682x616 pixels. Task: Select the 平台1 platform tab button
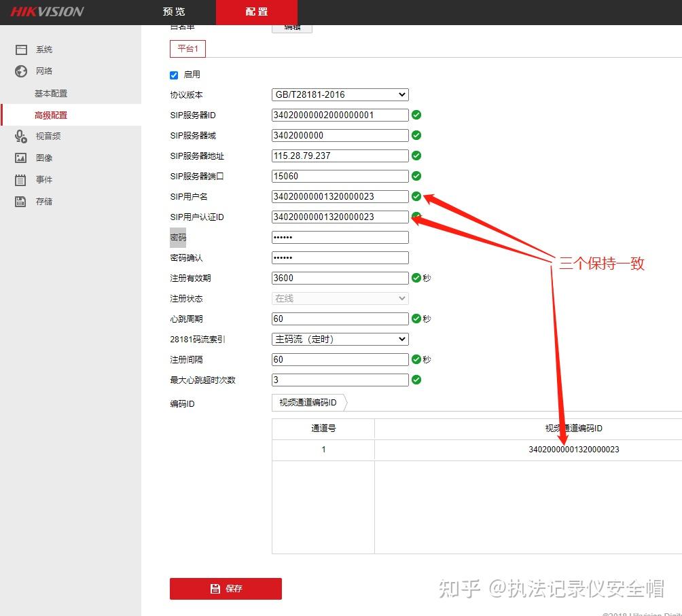pos(187,48)
